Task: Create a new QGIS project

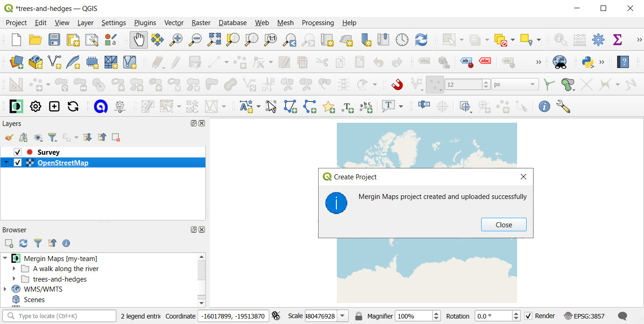Action: click(16, 40)
